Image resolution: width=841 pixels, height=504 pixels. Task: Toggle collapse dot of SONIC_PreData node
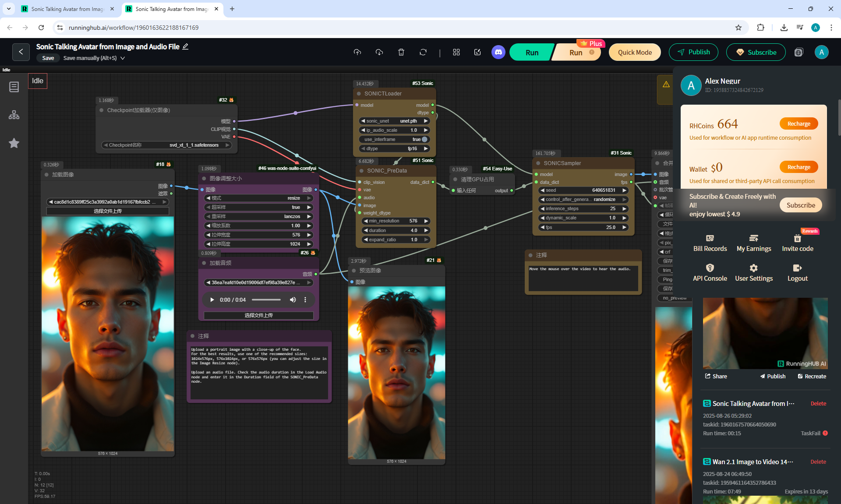tap(362, 171)
